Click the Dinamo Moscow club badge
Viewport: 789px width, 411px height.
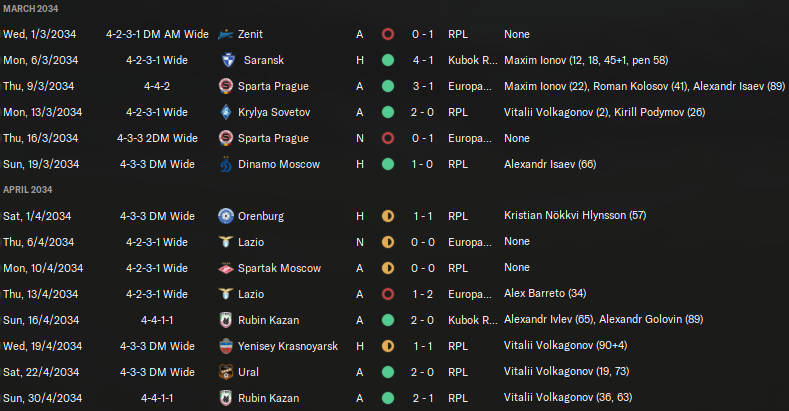(x=227, y=164)
